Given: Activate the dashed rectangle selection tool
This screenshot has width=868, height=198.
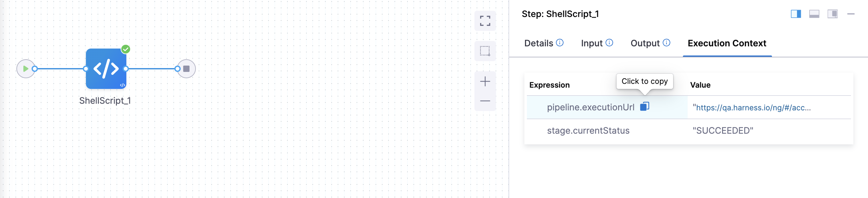Looking at the screenshot, I should pos(485,51).
